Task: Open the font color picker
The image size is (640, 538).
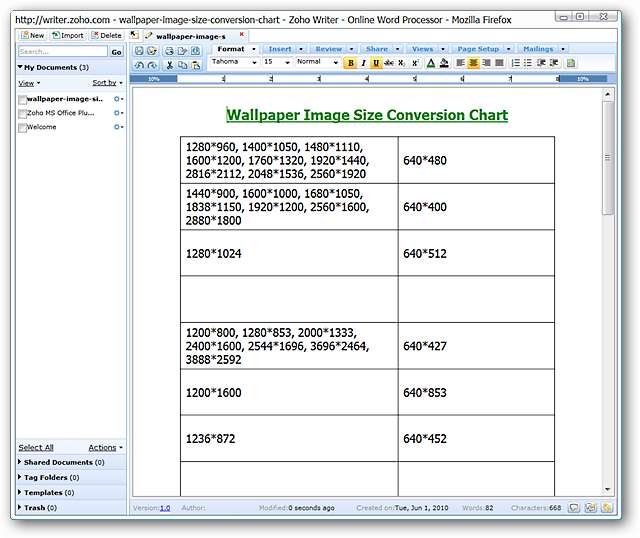Action: tap(429, 63)
